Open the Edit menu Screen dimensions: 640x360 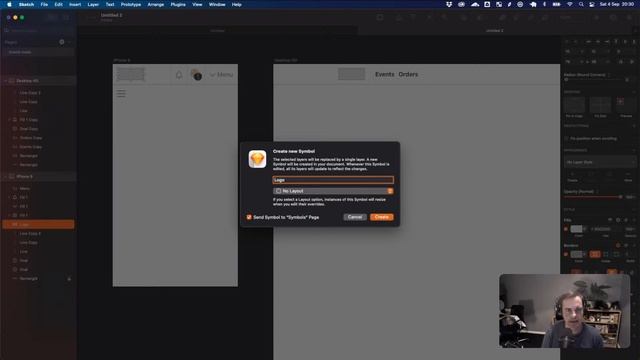pyautogui.click(x=58, y=4)
